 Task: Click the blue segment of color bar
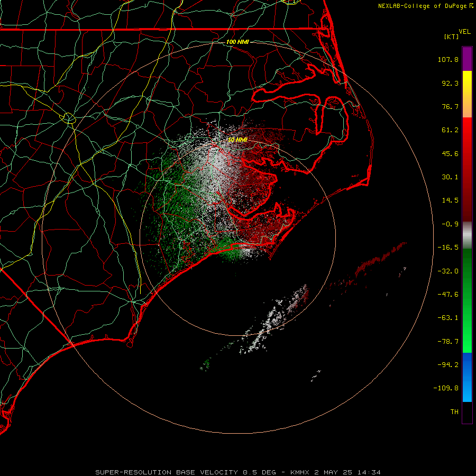[x=467, y=377]
